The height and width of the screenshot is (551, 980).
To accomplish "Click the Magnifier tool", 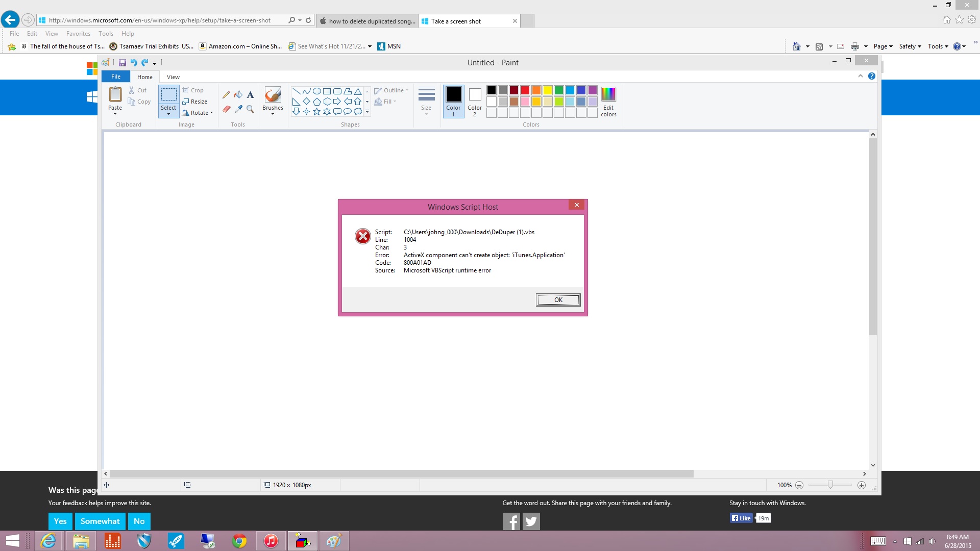I will (250, 109).
